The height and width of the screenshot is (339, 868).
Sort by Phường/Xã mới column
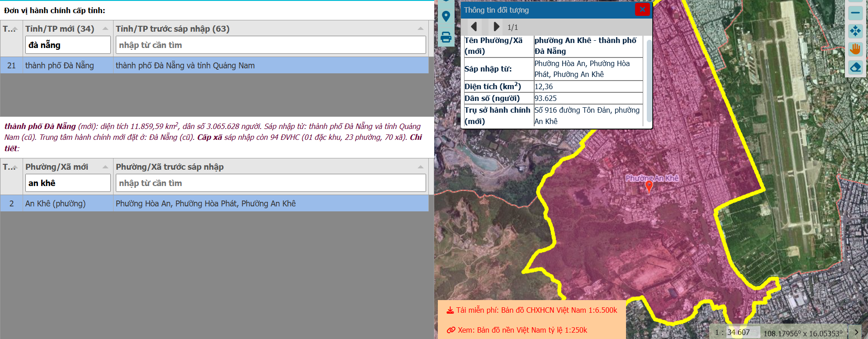point(105,167)
